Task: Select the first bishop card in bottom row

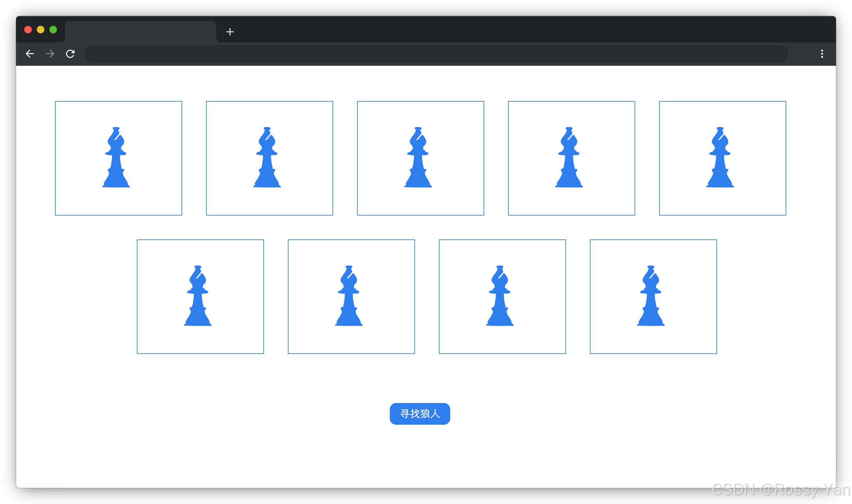Action: tap(200, 296)
